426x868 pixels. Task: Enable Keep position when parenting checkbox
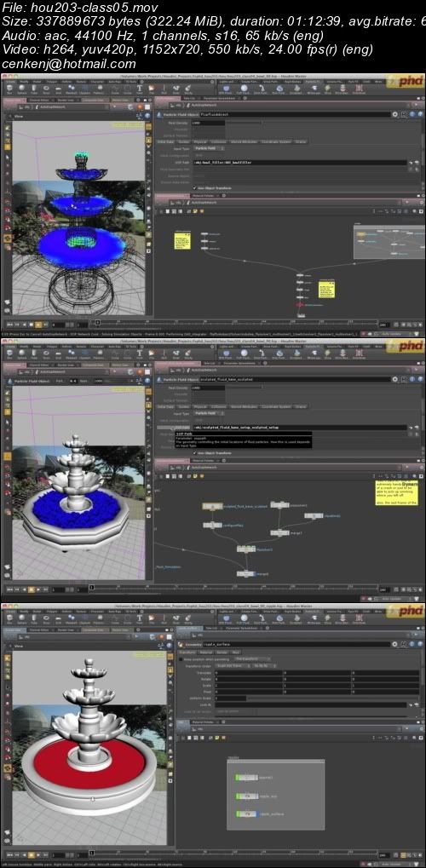(181, 658)
